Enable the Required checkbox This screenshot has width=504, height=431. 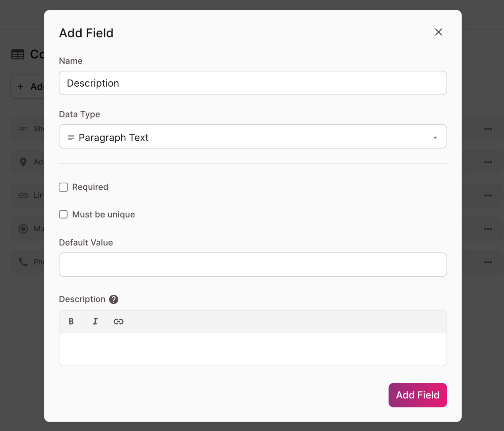pos(64,187)
